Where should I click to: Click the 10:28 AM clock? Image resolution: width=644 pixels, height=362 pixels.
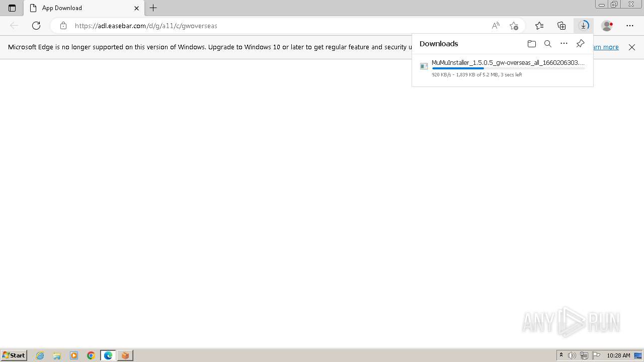point(618,355)
